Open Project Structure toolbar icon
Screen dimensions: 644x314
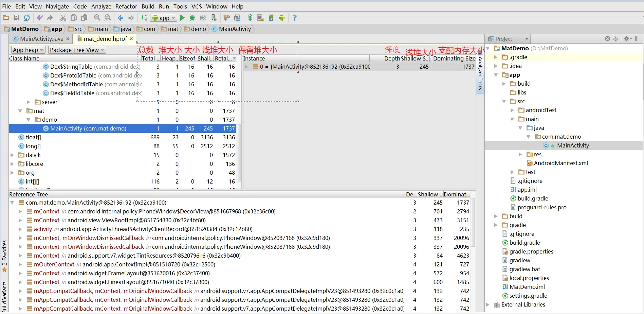coord(237,18)
